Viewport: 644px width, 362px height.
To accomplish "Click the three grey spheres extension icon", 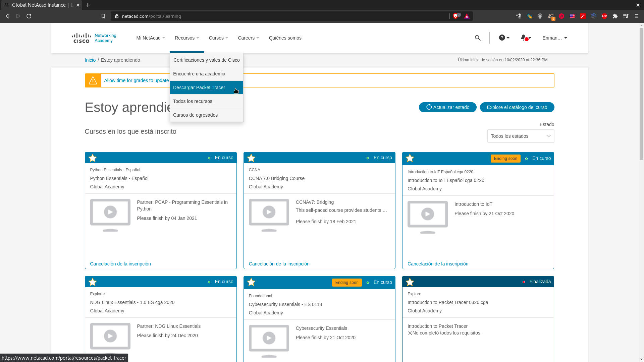I will (x=519, y=16).
